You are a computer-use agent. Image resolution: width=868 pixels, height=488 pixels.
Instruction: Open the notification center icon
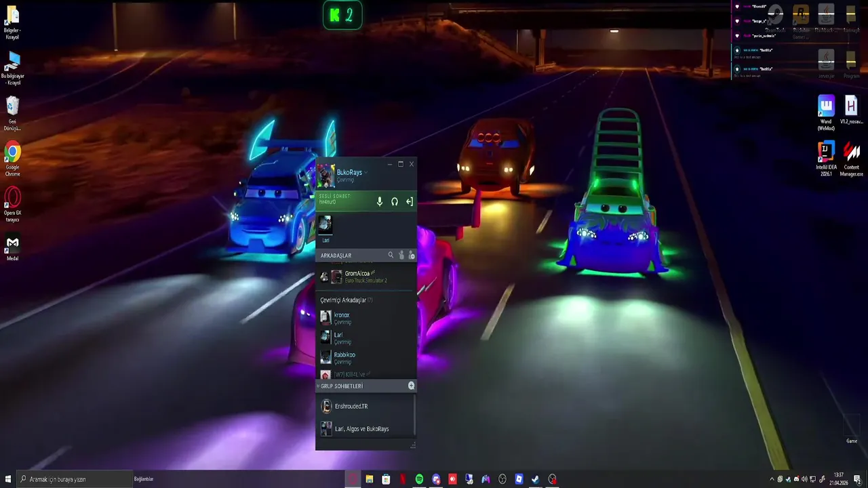click(857, 479)
